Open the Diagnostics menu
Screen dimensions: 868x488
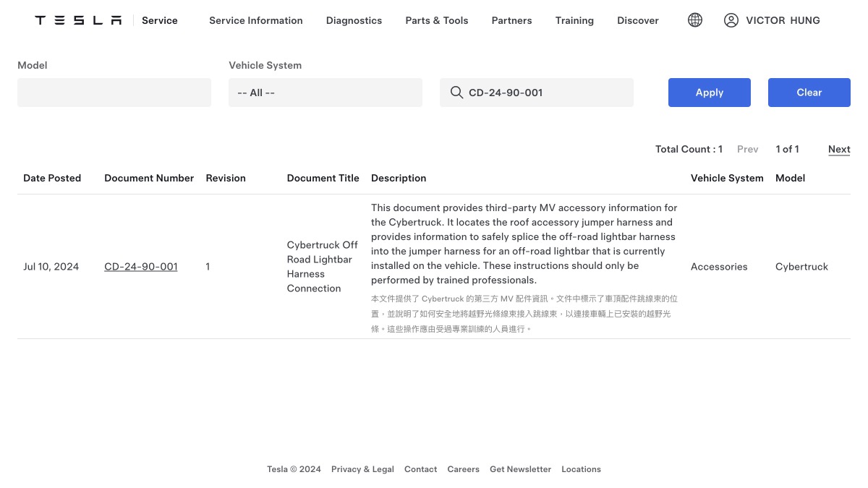pyautogui.click(x=354, y=20)
